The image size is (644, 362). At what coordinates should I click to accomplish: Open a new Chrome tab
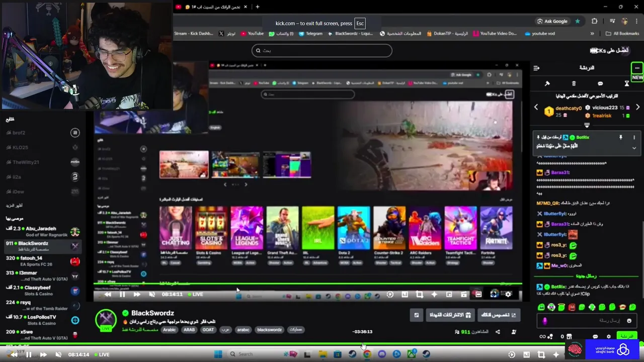(258, 7)
